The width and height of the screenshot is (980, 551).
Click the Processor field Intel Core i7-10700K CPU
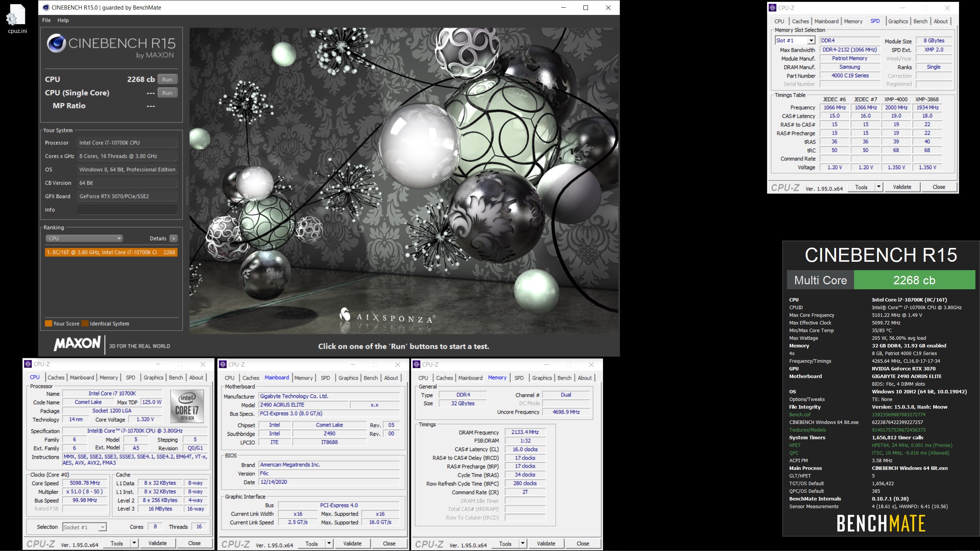click(x=127, y=143)
